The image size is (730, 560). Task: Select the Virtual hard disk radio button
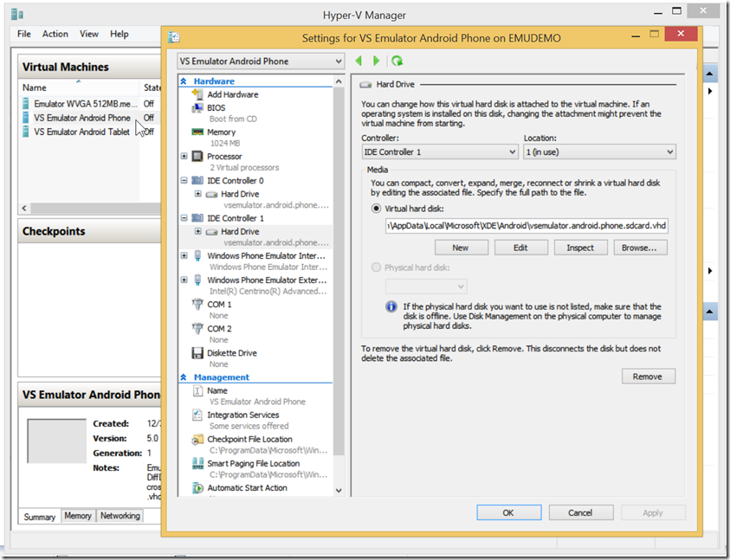pyautogui.click(x=376, y=209)
